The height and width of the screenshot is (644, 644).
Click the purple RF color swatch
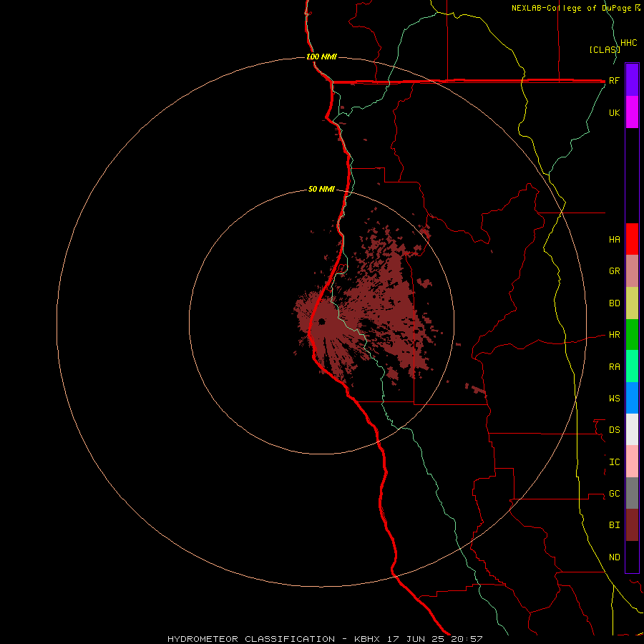[x=632, y=79]
